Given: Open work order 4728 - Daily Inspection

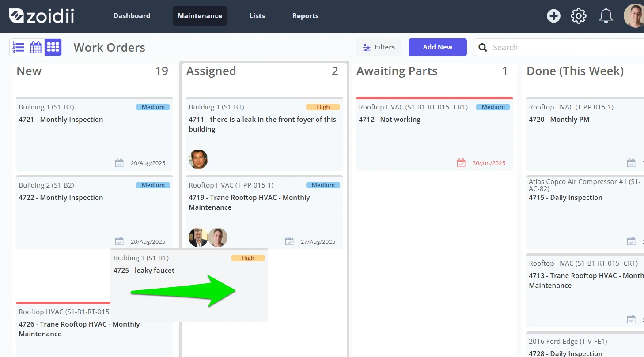Looking at the screenshot, I should 565,353.
